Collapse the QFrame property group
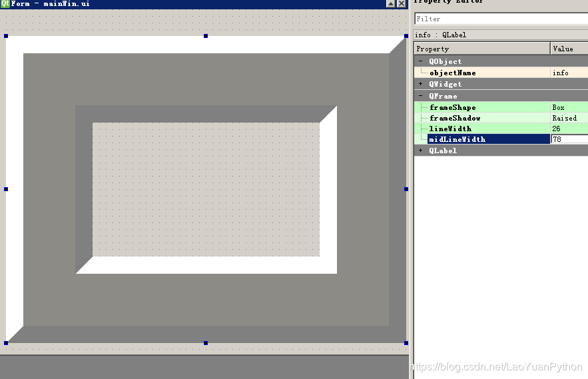This screenshot has width=588, height=379. 420,96
